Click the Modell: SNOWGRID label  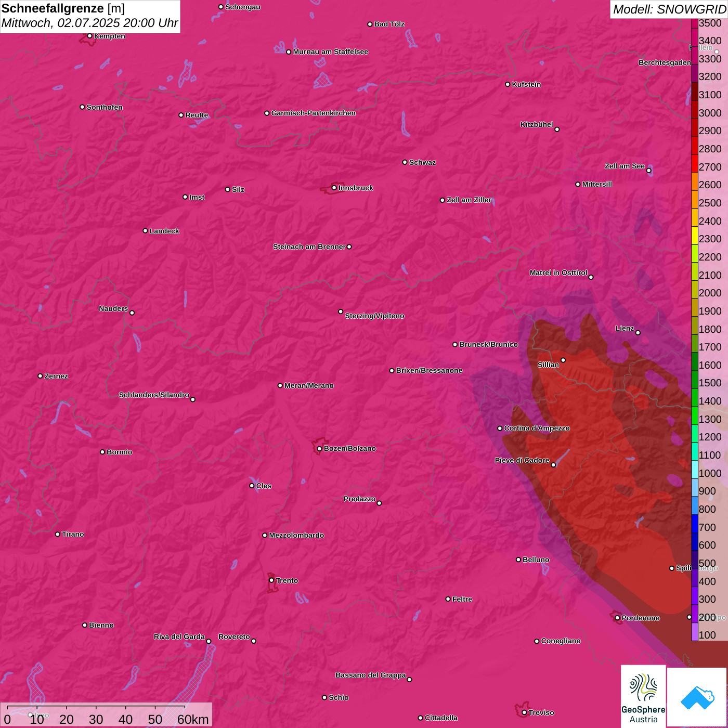[x=669, y=9]
